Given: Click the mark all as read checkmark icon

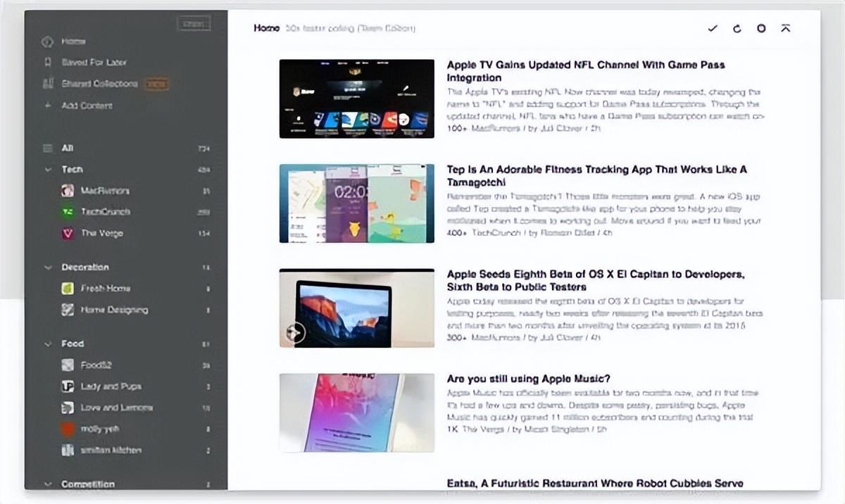Looking at the screenshot, I should [713, 28].
